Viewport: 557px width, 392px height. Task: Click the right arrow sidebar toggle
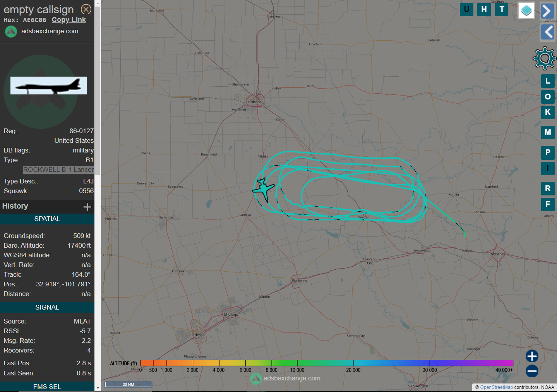click(x=547, y=11)
